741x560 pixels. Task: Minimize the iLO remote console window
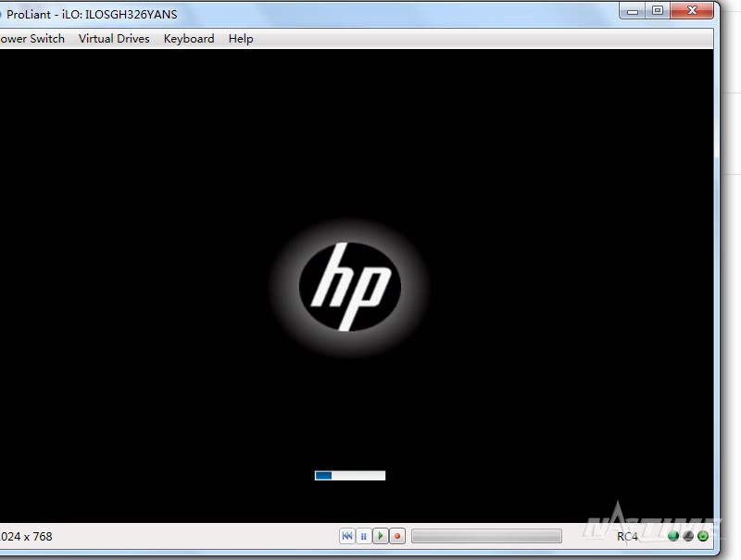pyautogui.click(x=633, y=11)
